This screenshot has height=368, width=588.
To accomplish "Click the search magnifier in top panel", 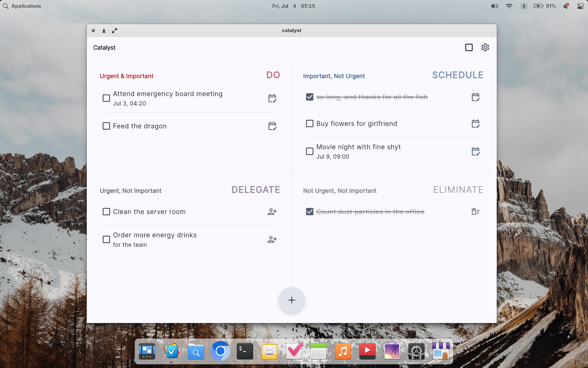I will click(x=6, y=6).
